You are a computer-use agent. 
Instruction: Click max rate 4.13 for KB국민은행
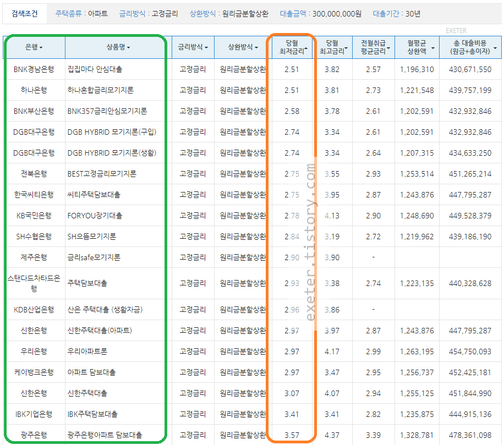[x=332, y=216]
